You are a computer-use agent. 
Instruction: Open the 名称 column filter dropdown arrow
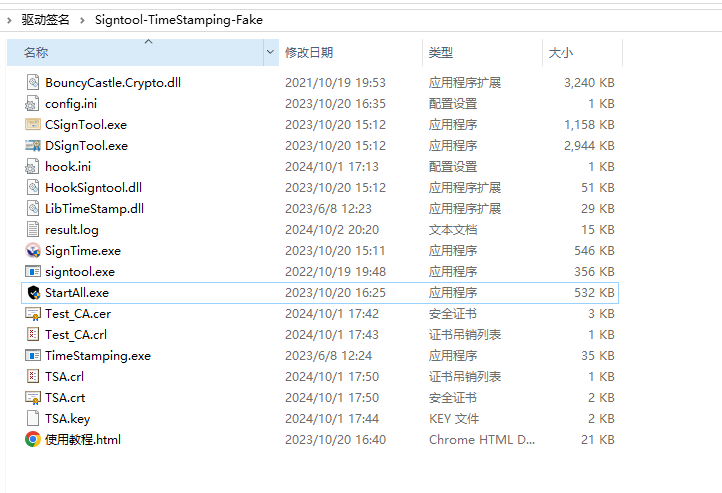270,52
